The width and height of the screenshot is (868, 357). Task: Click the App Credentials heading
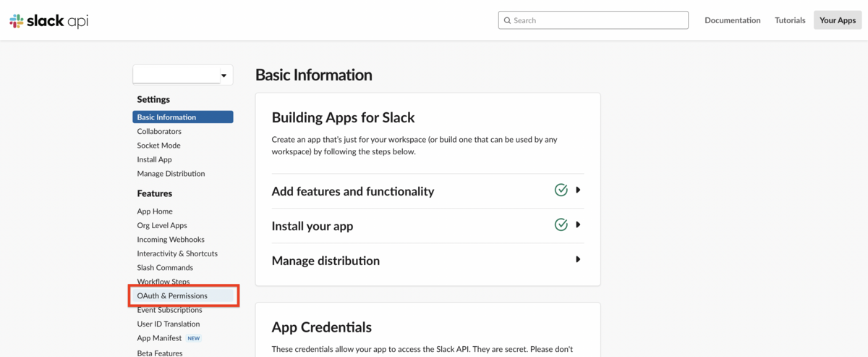pos(322,327)
